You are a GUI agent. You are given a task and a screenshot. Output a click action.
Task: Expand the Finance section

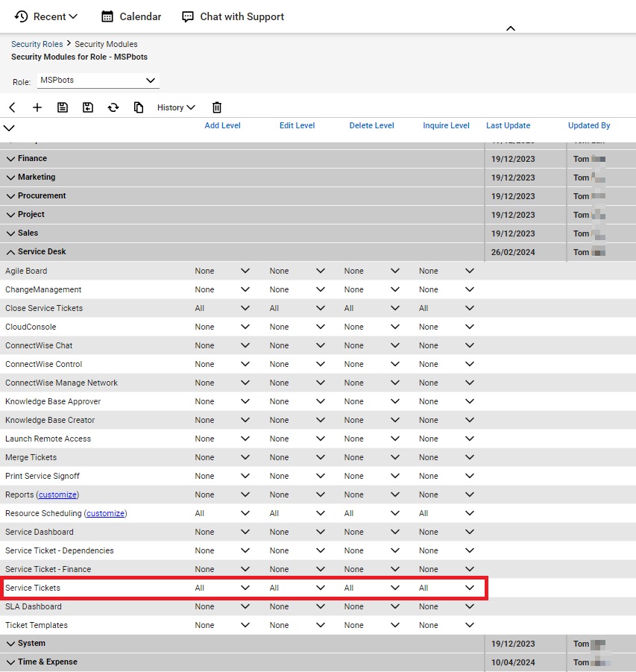pos(11,159)
